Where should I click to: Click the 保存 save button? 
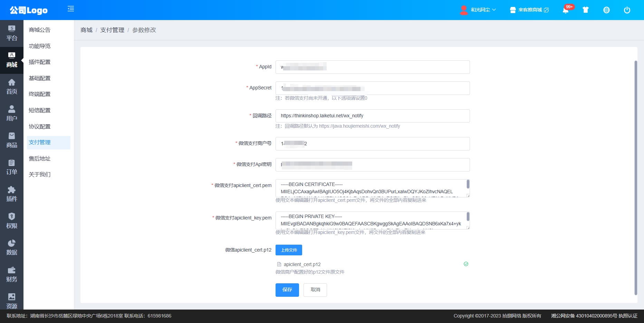click(x=287, y=290)
